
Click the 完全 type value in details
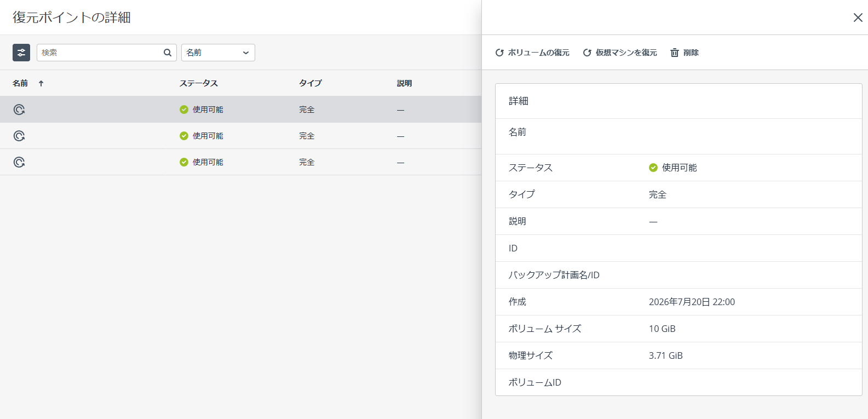(658, 194)
